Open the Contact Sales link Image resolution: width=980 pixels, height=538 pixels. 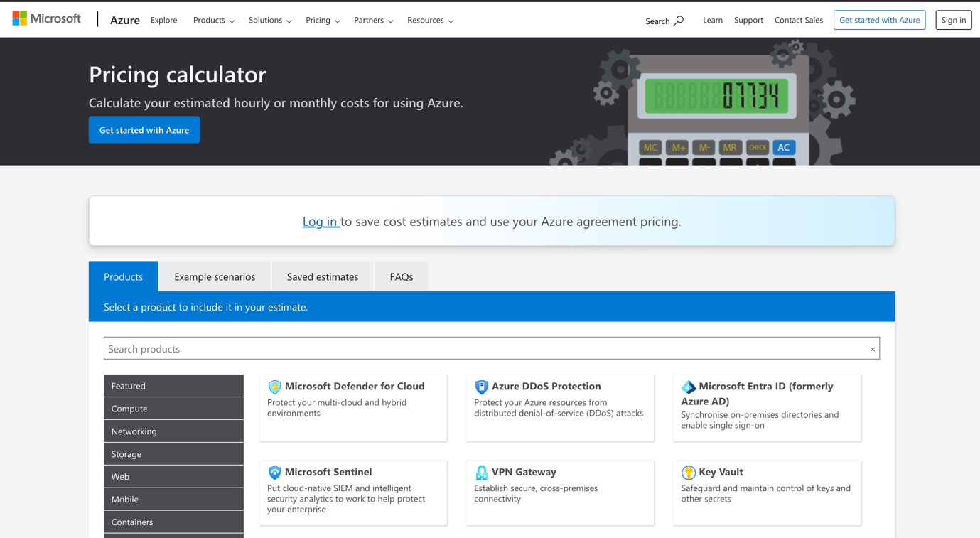click(799, 20)
